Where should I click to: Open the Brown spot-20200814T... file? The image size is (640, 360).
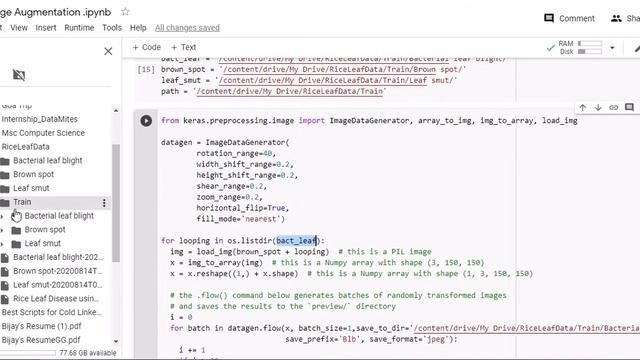pyautogui.click(x=58, y=271)
